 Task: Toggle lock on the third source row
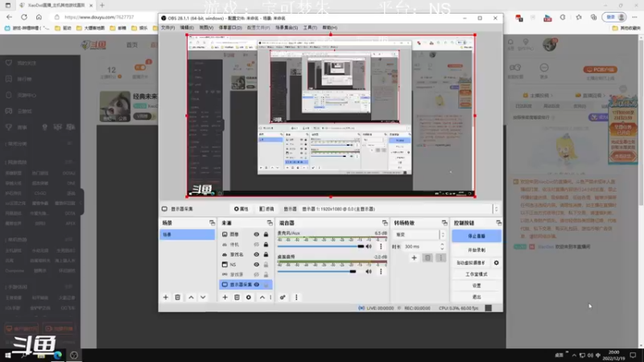point(266,254)
